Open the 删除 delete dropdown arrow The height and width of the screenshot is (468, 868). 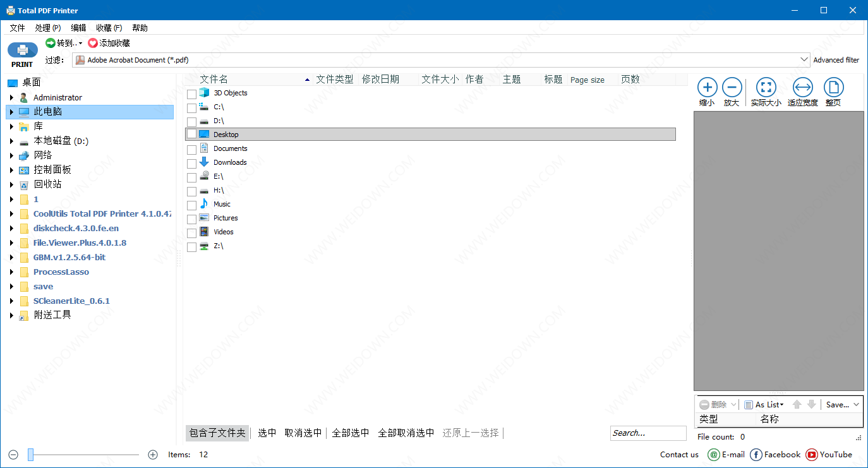click(x=733, y=404)
